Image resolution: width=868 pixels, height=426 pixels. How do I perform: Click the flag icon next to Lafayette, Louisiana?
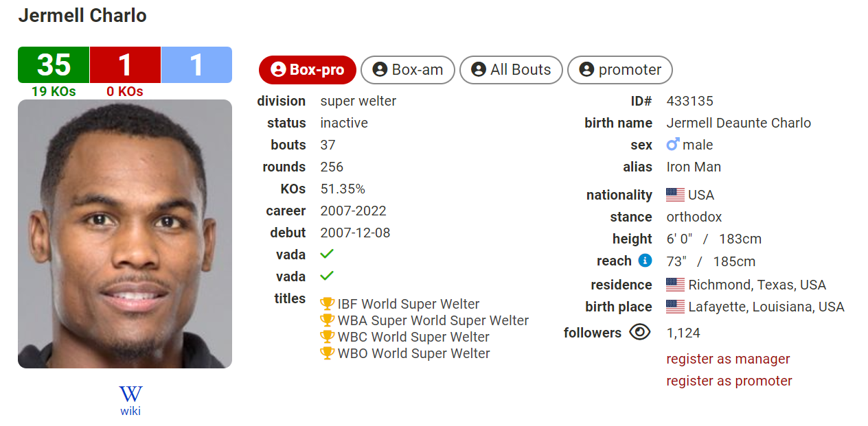click(x=675, y=307)
